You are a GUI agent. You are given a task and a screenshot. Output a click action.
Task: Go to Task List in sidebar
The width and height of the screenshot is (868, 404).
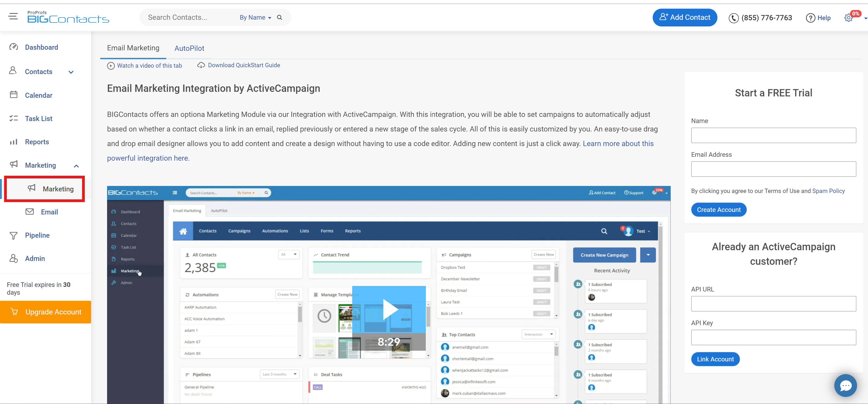[x=39, y=119]
